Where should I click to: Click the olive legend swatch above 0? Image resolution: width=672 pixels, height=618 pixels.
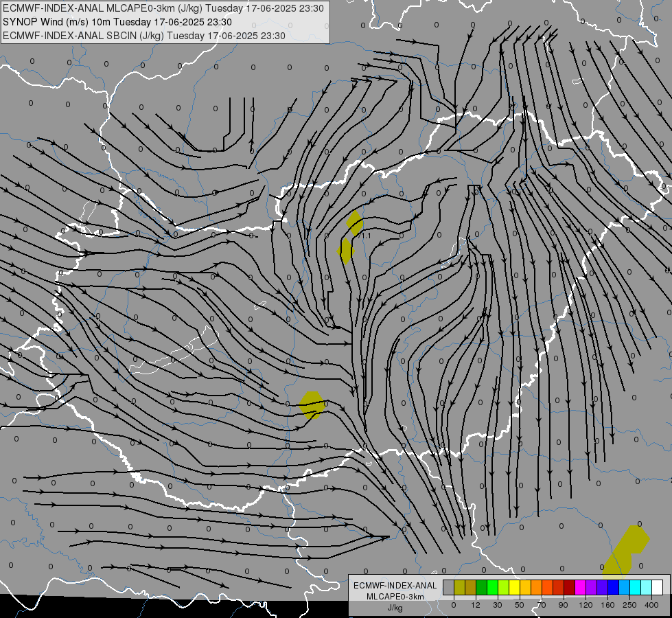click(x=459, y=588)
